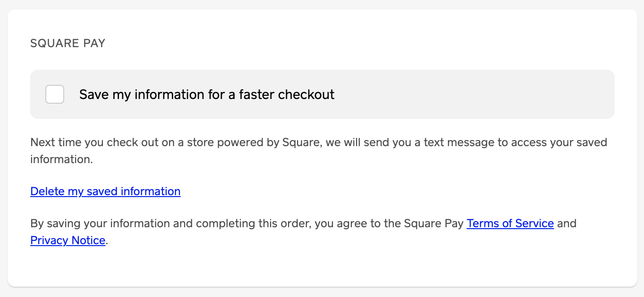Click the 'Save my information for a faster checkout' label
The width and height of the screenshot is (644, 297).
(x=207, y=94)
